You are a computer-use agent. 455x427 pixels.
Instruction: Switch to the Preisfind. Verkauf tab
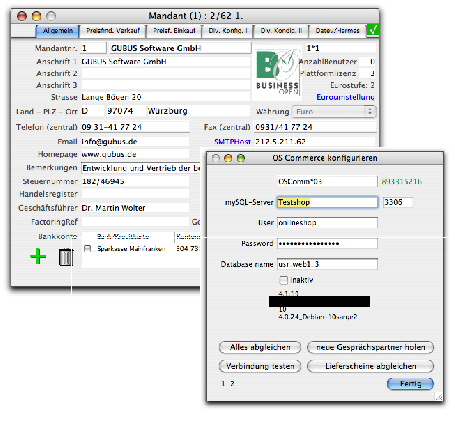click(113, 31)
